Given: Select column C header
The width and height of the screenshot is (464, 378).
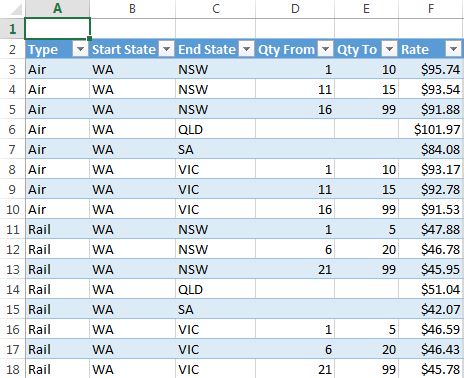Looking at the screenshot, I should click(216, 9).
